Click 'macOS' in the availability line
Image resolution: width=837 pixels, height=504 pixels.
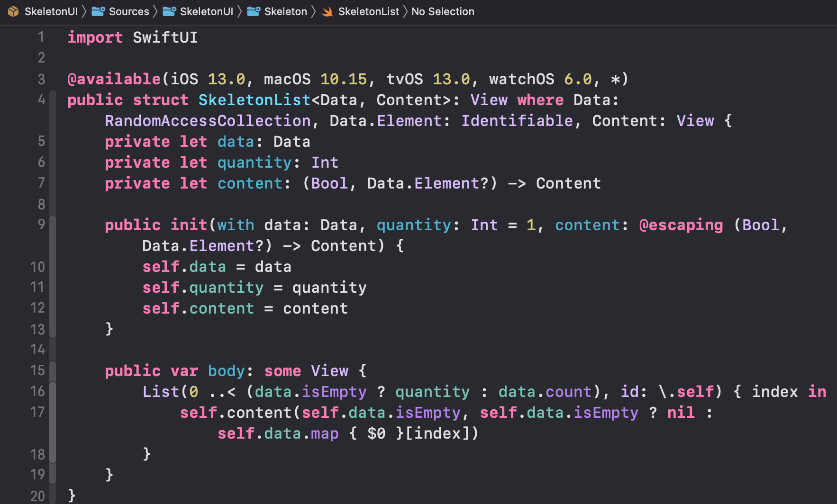287,79
